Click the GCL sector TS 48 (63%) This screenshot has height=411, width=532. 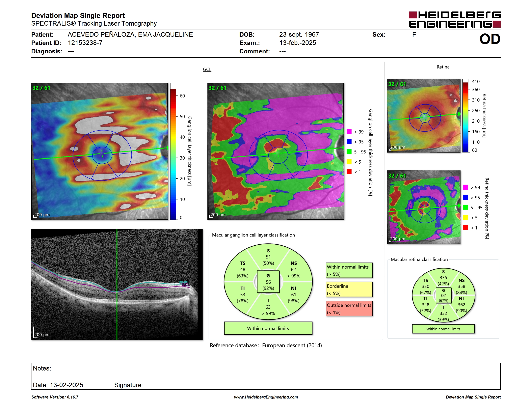coord(243,269)
